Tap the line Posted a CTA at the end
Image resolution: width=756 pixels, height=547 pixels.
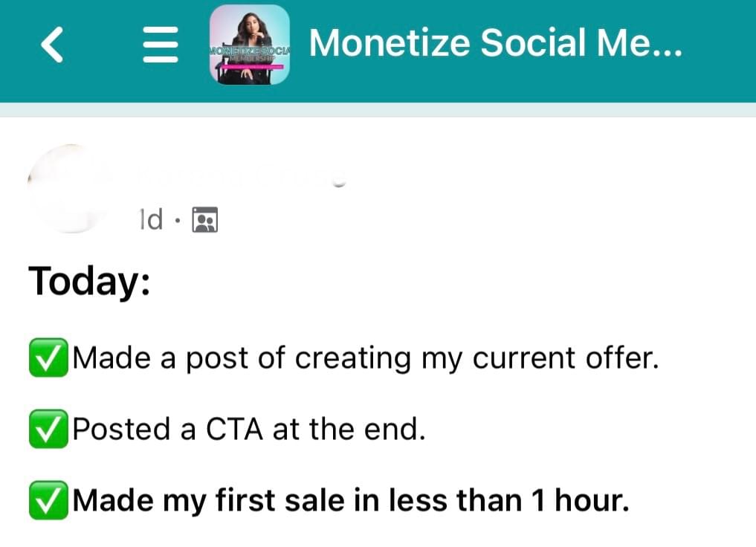[x=249, y=429]
